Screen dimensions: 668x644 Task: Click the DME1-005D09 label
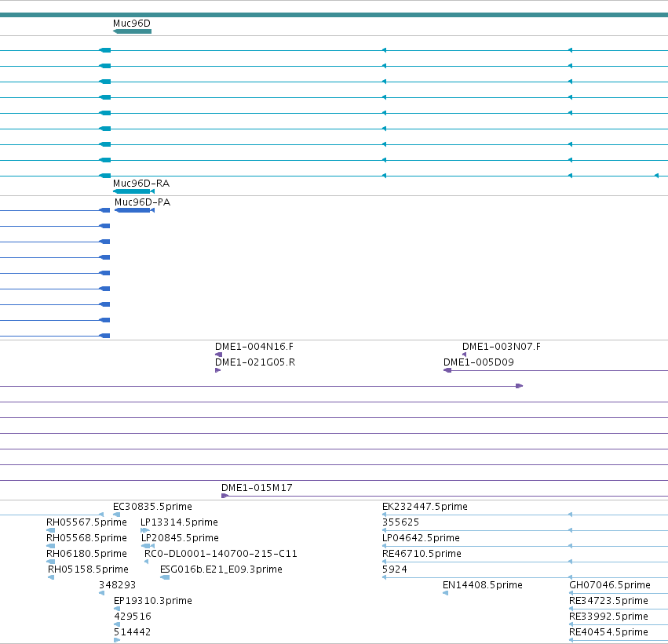pyautogui.click(x=478, y=362)
